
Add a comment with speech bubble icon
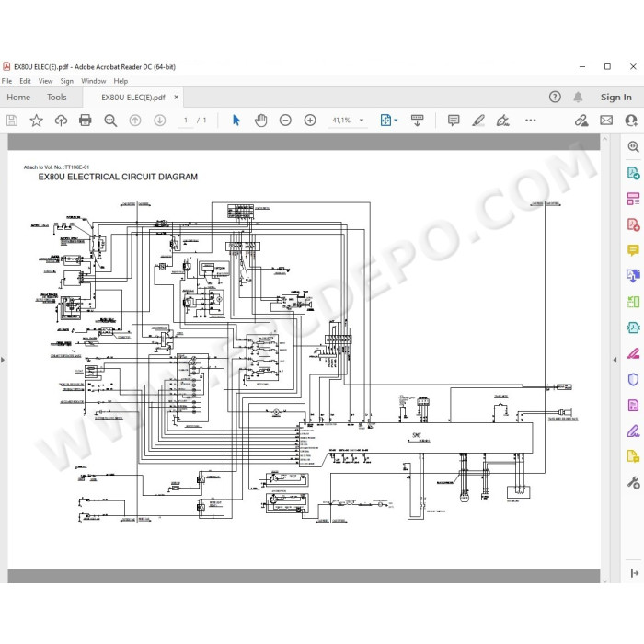click(454, 121)
